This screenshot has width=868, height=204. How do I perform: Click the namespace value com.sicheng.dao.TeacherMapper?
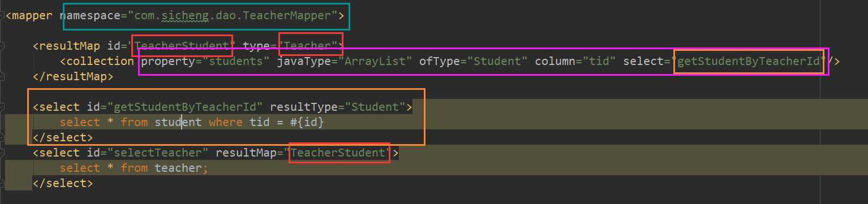click(231, 16)
